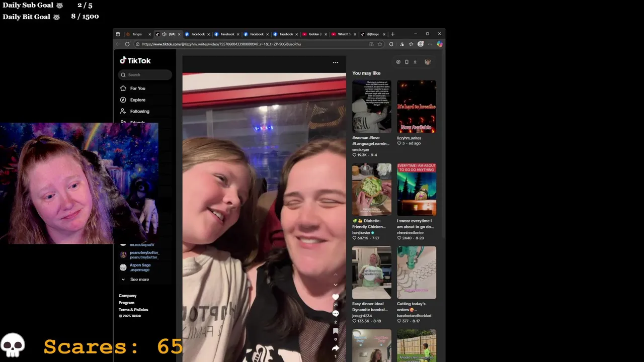Open jcough1234 creator name link
Image resolution: width=644 pixels, height=362 pixels.
[362, 316]
